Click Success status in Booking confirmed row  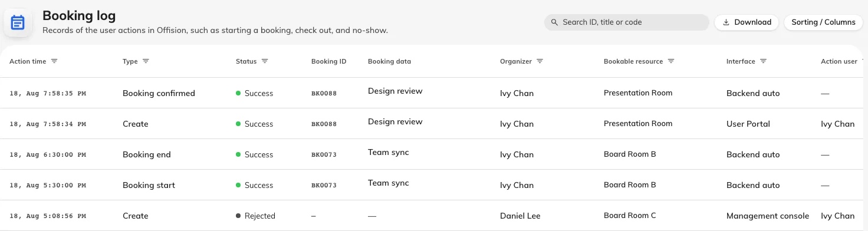coord(255,93)
